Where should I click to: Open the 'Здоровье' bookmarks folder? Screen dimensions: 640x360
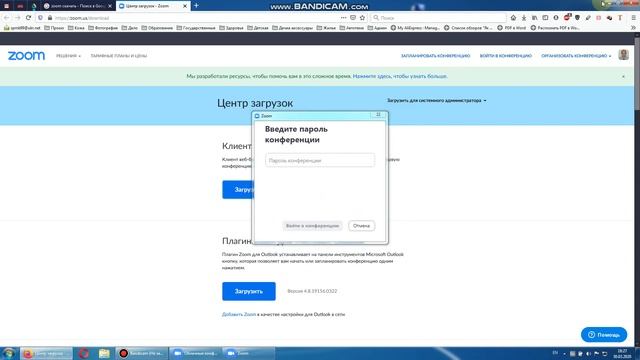pos(231,28)
